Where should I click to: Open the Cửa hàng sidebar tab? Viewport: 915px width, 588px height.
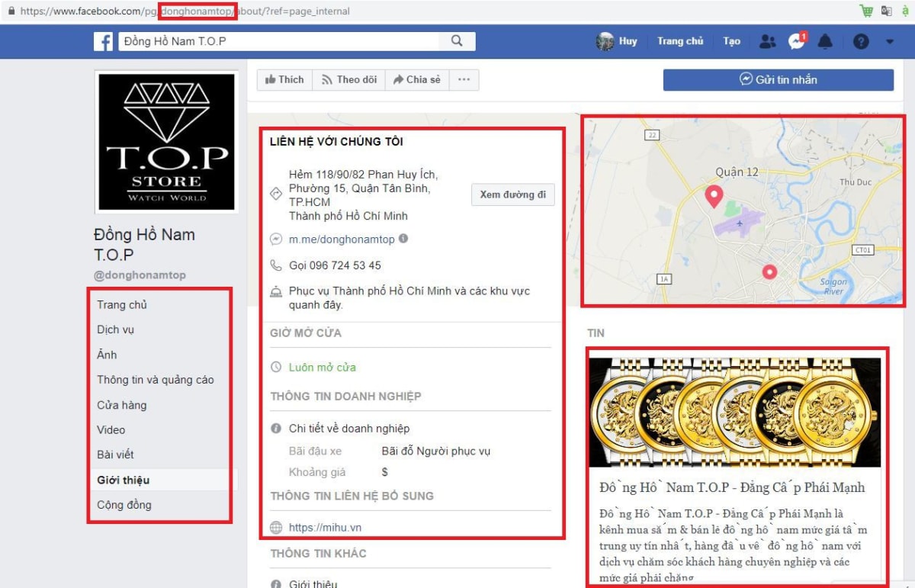[x=122, y=405]
